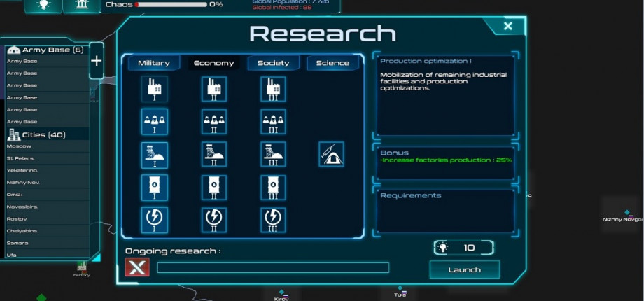Select mining research tier III icon
This screenshot has width=644, height=301.
pos(273,155)
